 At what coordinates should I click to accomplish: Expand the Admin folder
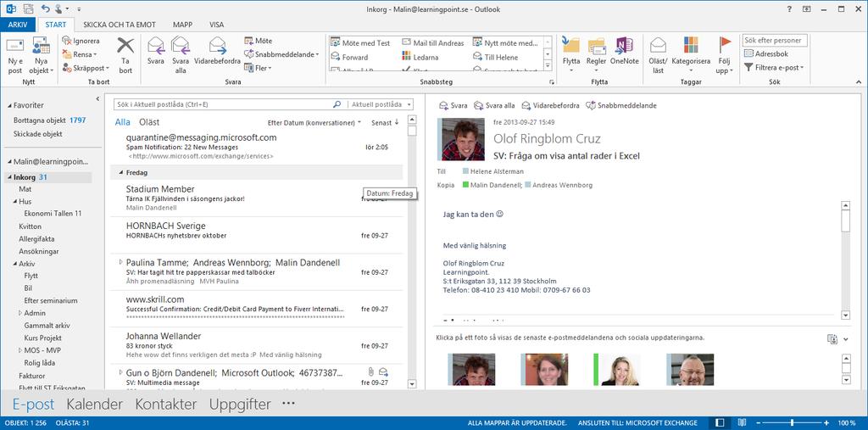[x=20, y=313]
